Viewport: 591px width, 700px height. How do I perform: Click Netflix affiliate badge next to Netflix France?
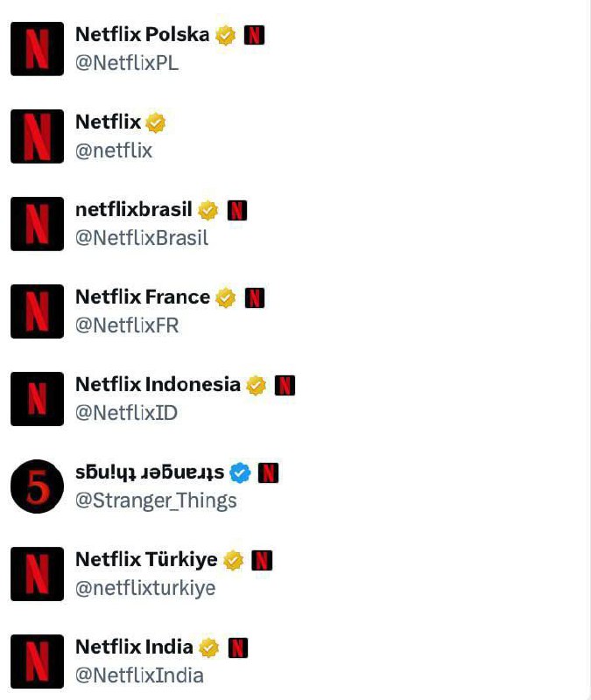(x=255, y=297)
